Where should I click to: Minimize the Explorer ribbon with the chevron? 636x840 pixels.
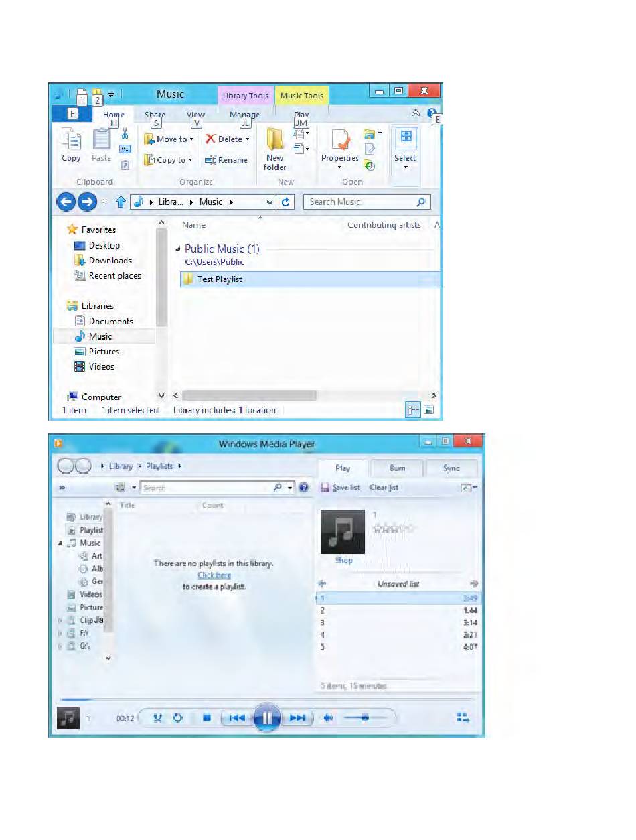tap(416, 113)
